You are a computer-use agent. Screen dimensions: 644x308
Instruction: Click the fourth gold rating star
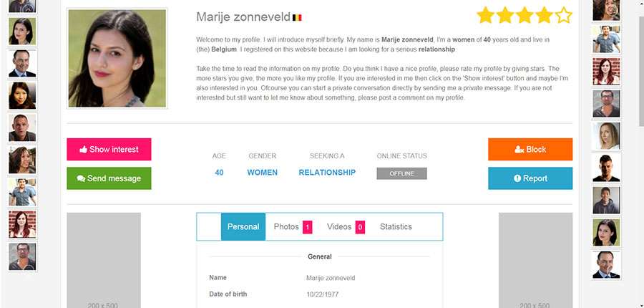click(545, 15)
